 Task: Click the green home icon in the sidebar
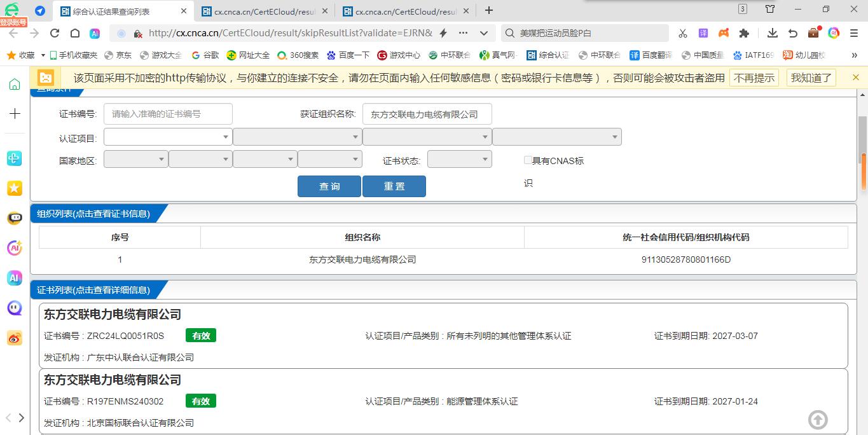[x=15, y=84]
